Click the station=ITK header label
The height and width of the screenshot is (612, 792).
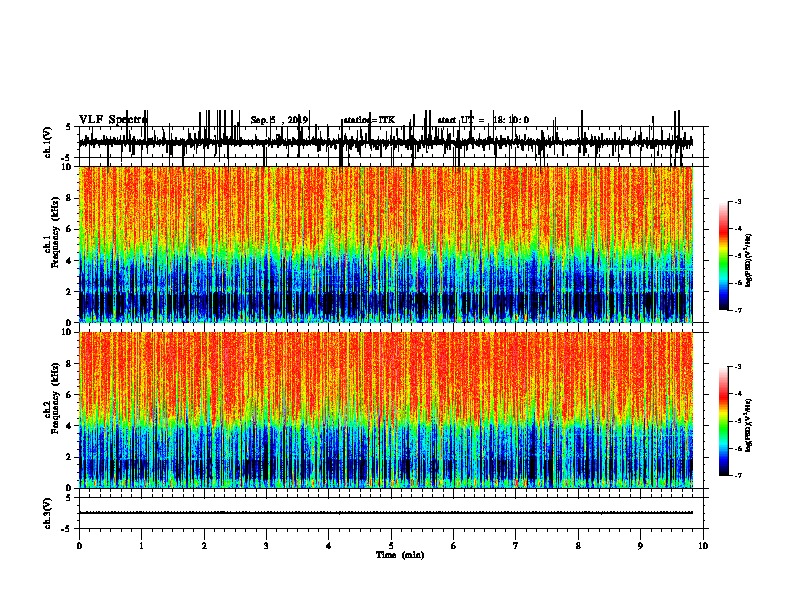(369, 120)
